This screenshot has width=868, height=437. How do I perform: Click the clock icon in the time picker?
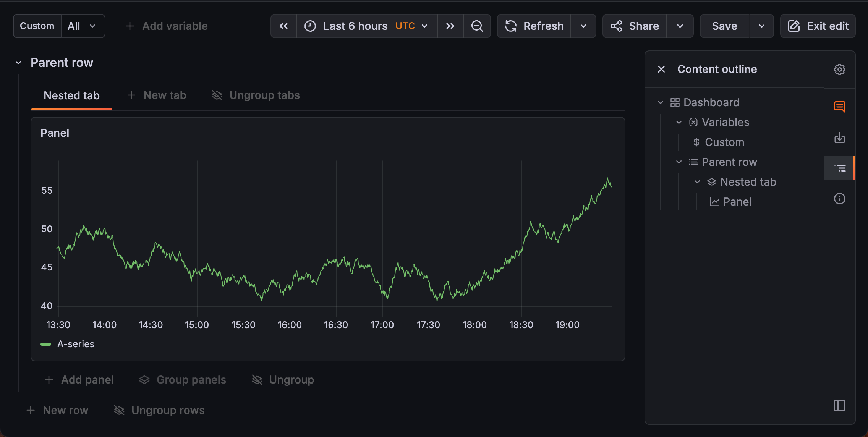tap(310, 26)
